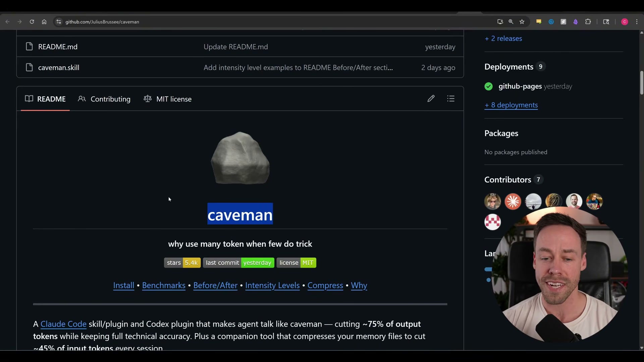The height and width of the screenshot is (362, 644).
Task: Click the README.md file icon
Action: pos(30,47)
